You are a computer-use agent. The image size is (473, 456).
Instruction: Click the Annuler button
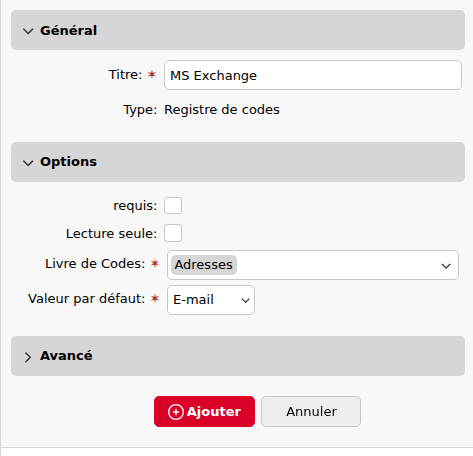[311, 411]
